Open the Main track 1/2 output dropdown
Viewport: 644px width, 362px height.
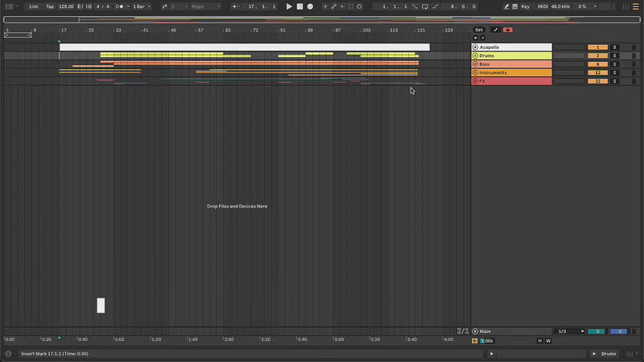click(x=571, y=331)
